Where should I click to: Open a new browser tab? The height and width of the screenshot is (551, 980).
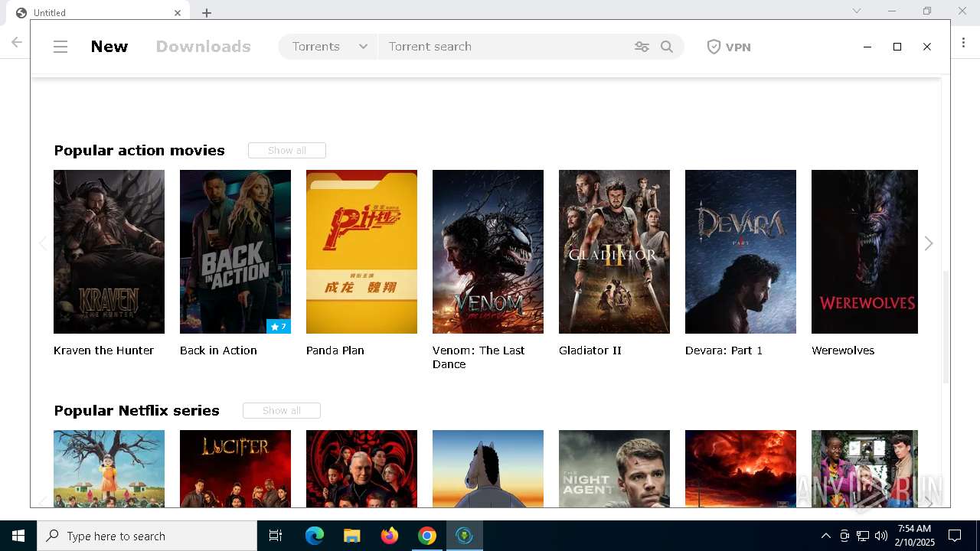pyautogui.click(x=207, y=12)
